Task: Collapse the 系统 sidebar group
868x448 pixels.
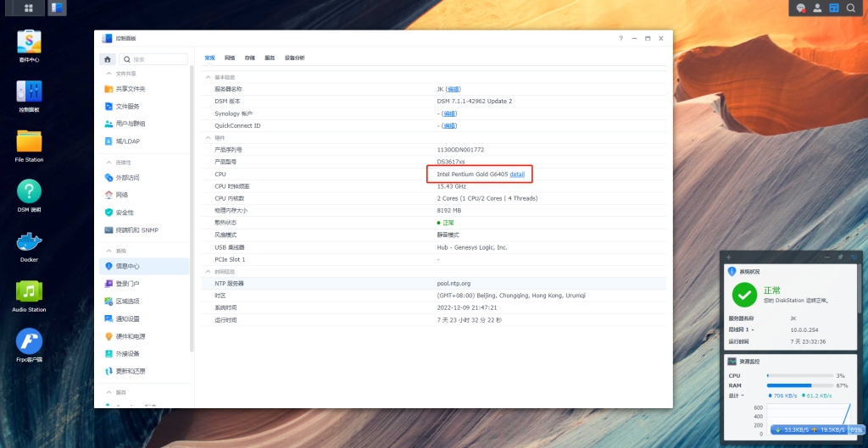Action: pyautogui.click(x=108, y=251)
